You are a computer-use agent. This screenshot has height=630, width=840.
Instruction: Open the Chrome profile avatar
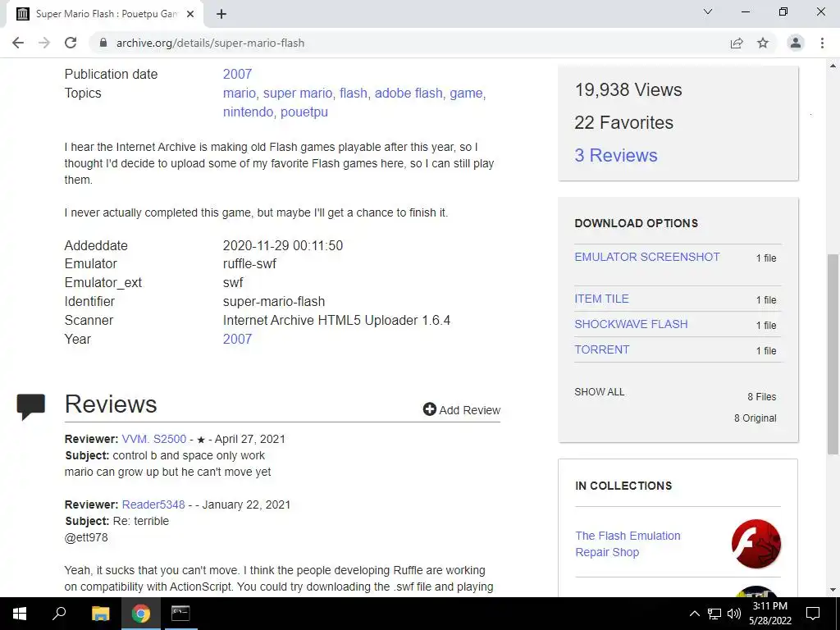pos(796,43)
